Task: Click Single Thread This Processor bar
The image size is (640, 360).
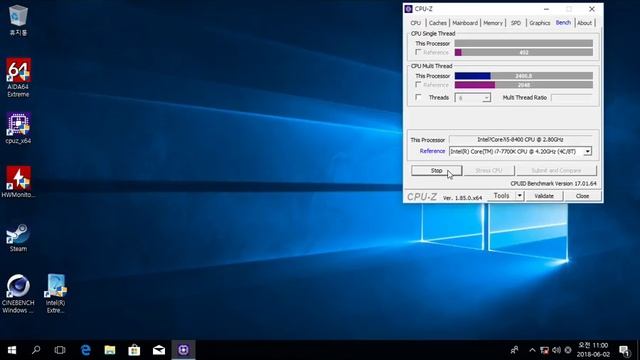Action: tap(524, 43)
